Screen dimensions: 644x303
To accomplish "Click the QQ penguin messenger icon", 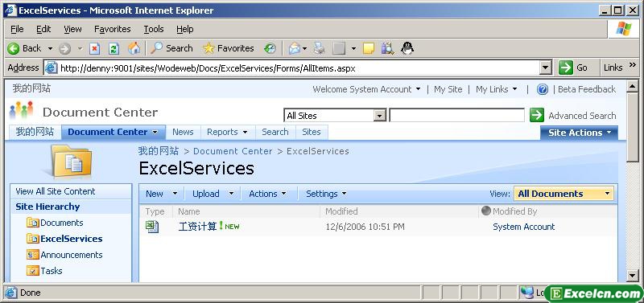I will pyautogui.click(x=407, y=48).
